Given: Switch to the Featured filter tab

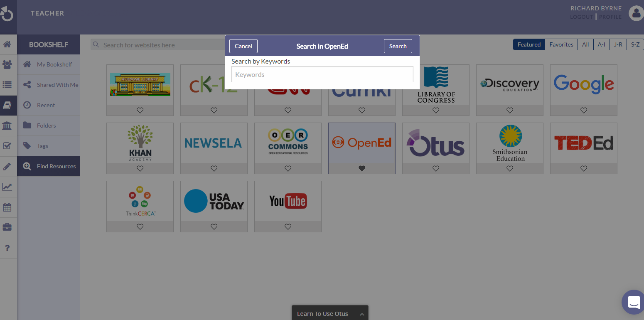Looking at the screenshot, I should coord(529,44).
